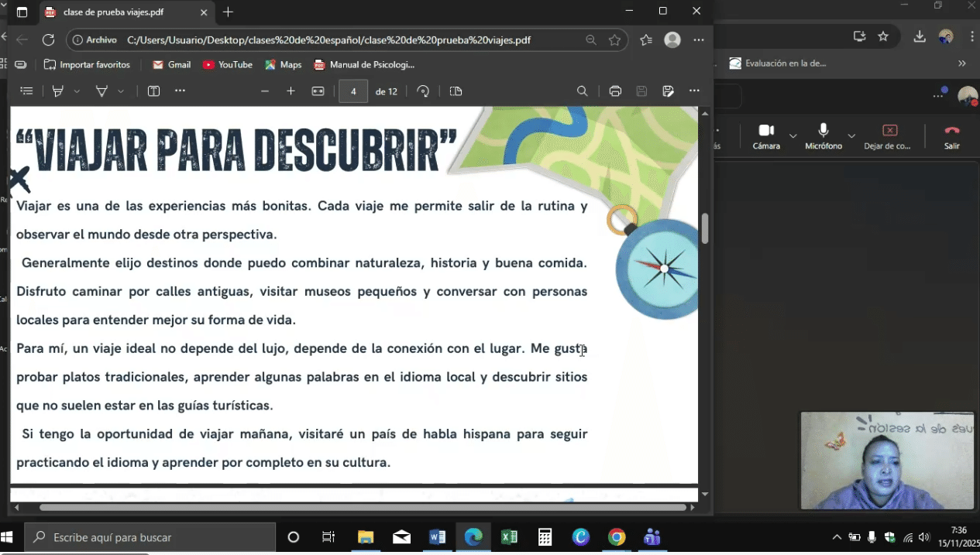980x555 pixels.
Task: Click the PDF zoom in plus button
Action: pos(291,91)
